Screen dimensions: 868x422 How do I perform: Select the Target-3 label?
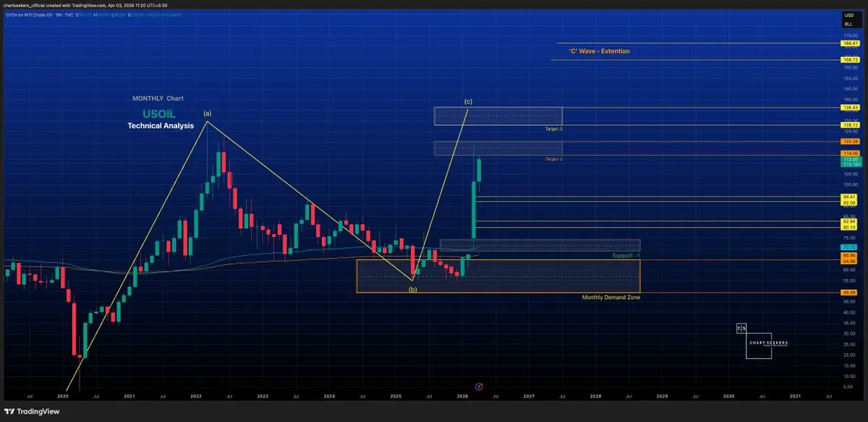coord(554,129)
